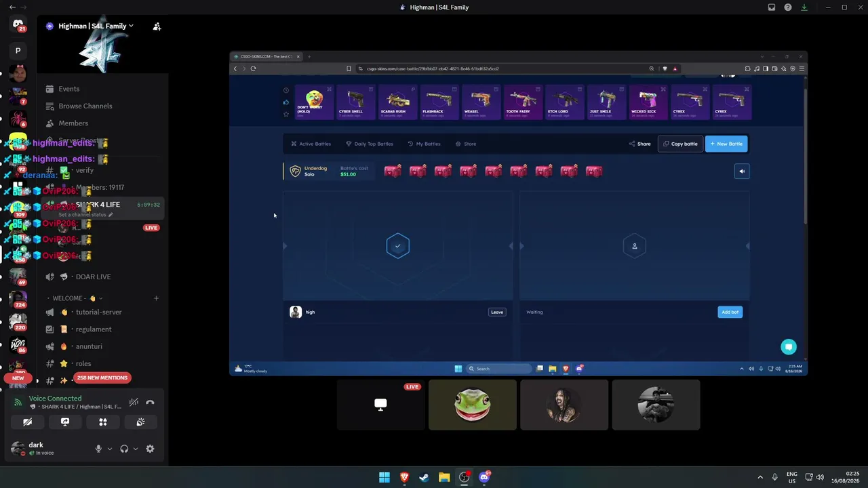Click New Battle button in stream
868x488 pixels.
tap(726, 144)
